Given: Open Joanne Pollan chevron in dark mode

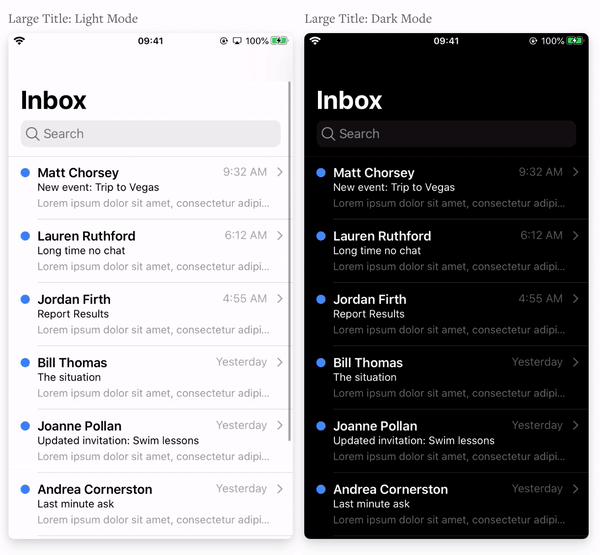Looking at the screenshot, I should point(576,425).
